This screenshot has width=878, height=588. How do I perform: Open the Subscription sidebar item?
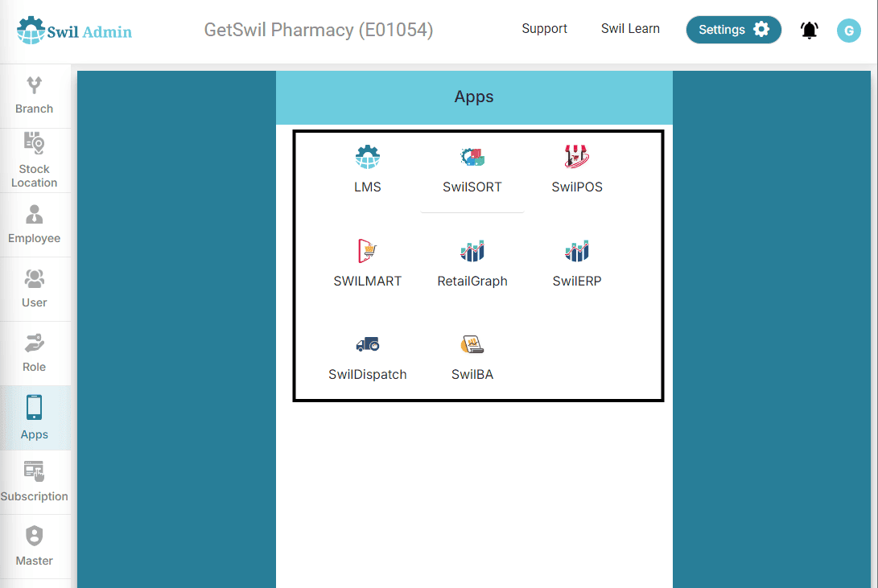click(x=35, y=482)
